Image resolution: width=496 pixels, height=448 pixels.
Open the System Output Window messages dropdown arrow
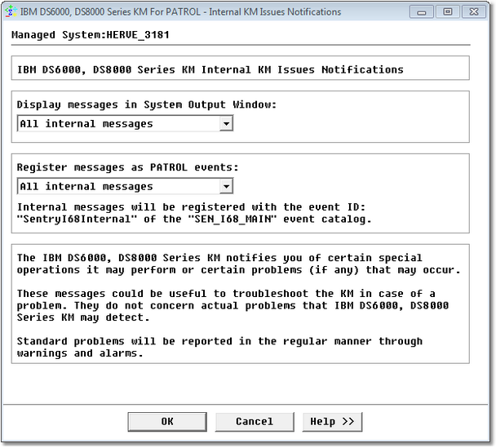(226, 124)
